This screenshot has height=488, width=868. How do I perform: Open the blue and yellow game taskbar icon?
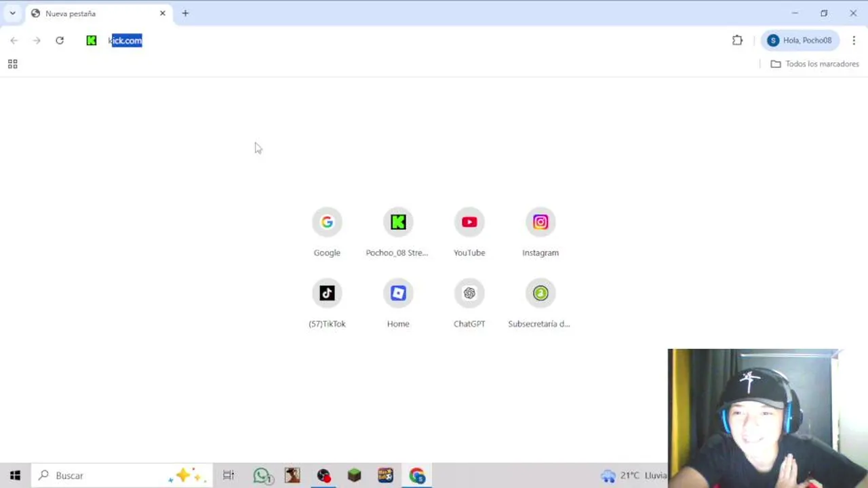pos(385,476)
